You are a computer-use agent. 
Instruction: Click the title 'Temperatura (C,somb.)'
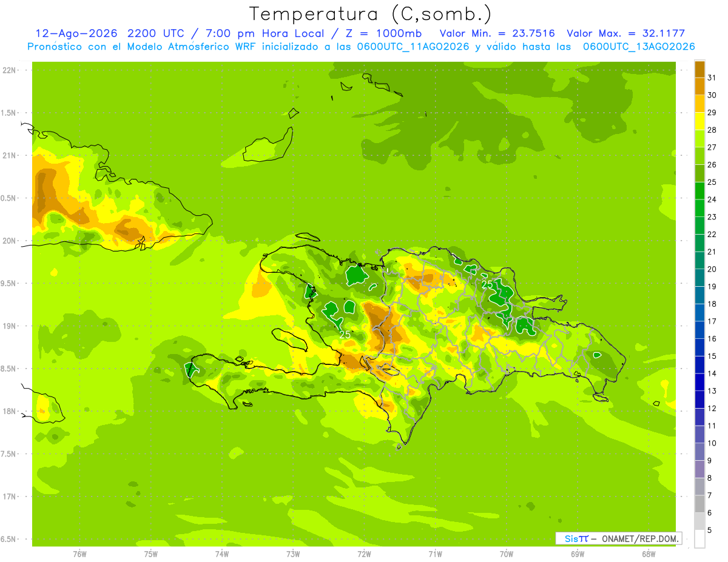[370, 14]
